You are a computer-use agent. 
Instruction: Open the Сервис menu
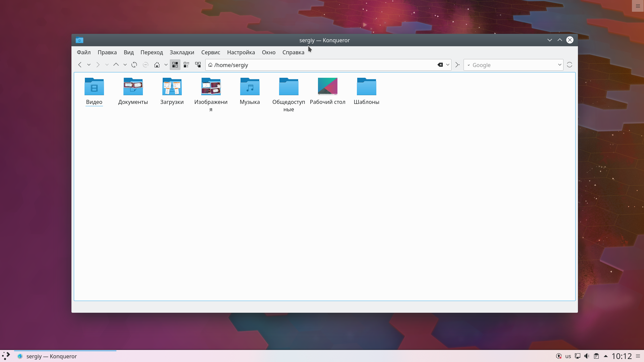click(x=211, y=52)
